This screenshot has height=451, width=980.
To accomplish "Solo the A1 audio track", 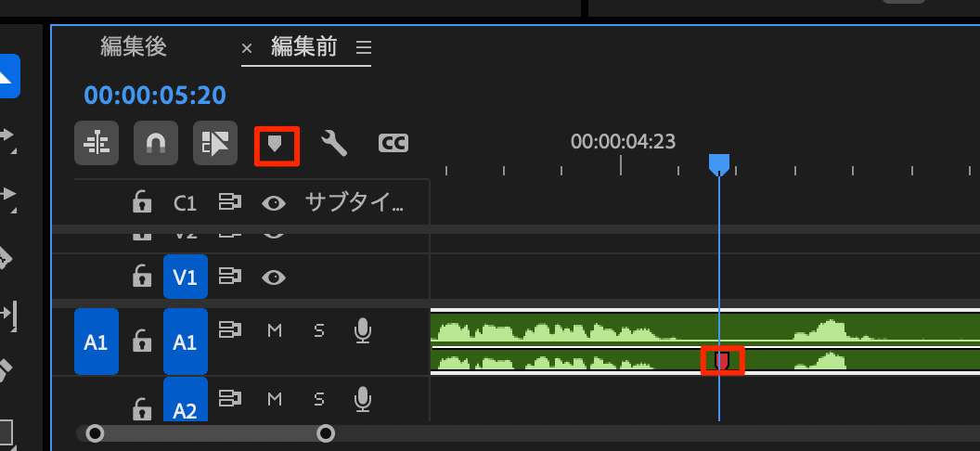I will [319, 330].
